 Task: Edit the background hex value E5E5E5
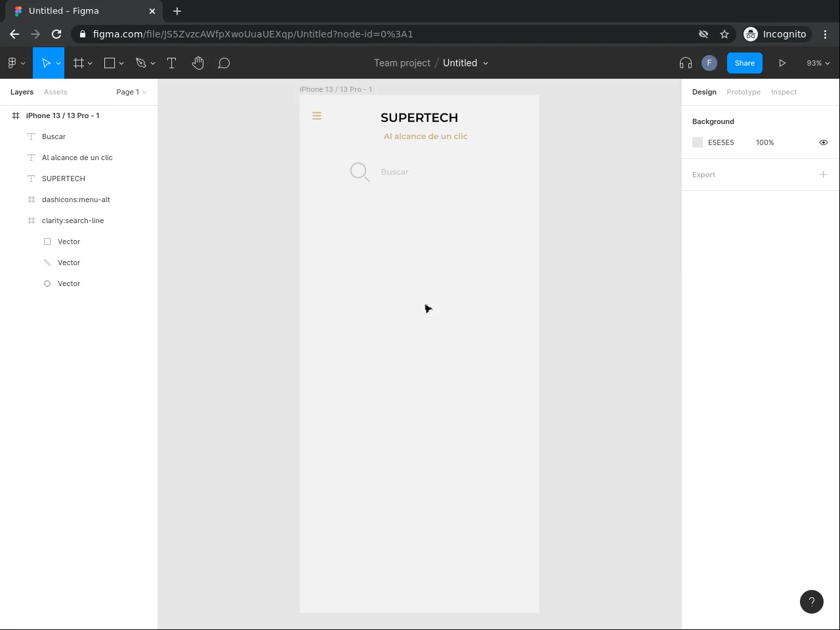click(721, 142)
